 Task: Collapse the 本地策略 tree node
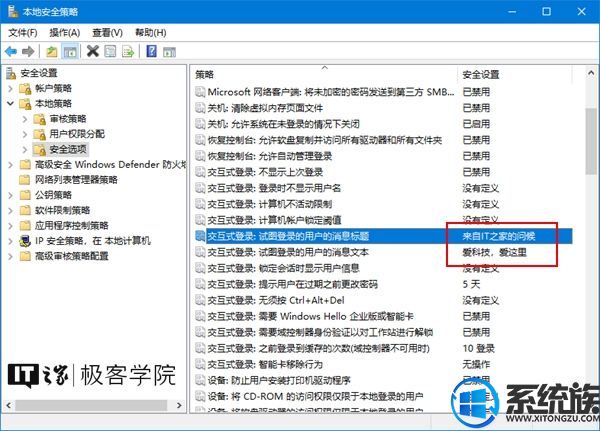[10, 103]
